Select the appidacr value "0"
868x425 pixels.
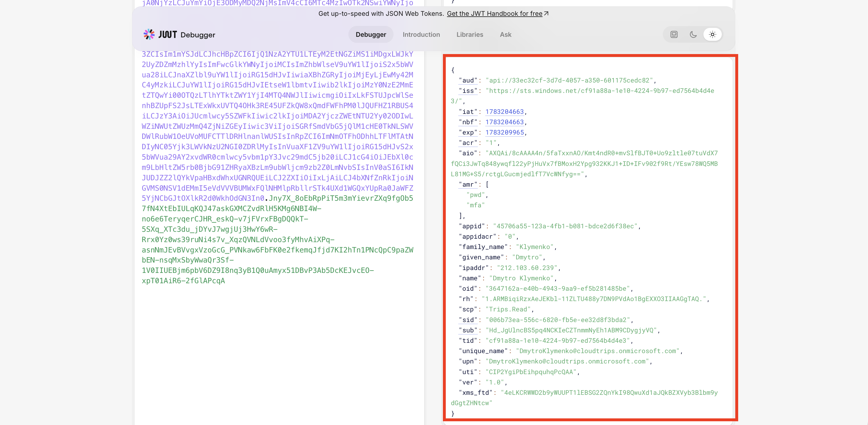pos(510,236)
